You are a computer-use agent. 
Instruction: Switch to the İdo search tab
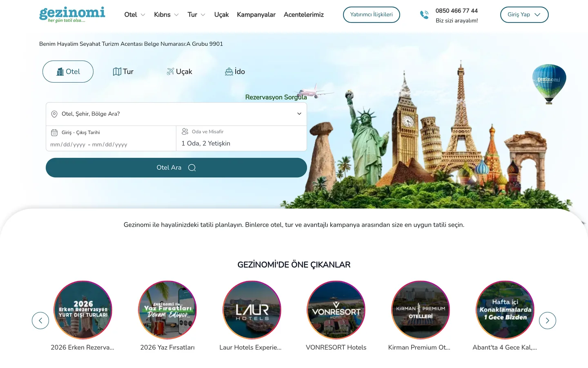coord(235,72)
